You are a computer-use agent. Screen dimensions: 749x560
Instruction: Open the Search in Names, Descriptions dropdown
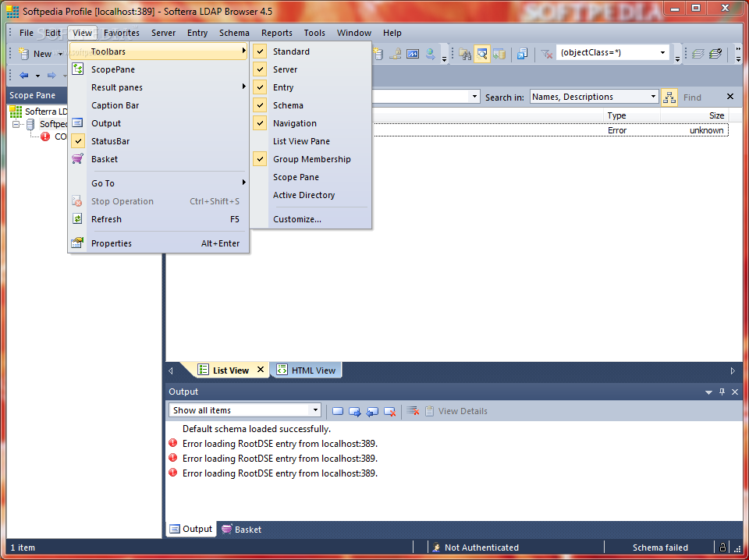coord(654,97)
